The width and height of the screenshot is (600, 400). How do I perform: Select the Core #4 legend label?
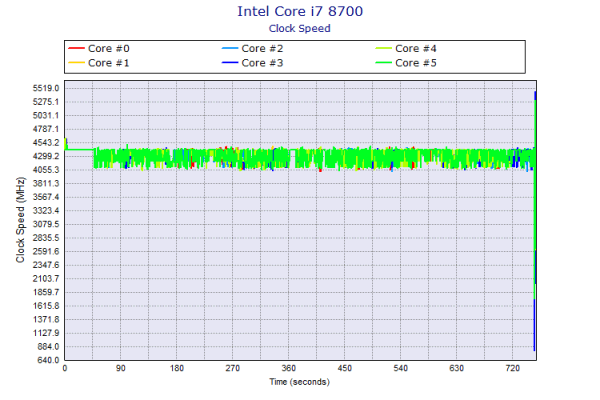coord(416,49)
